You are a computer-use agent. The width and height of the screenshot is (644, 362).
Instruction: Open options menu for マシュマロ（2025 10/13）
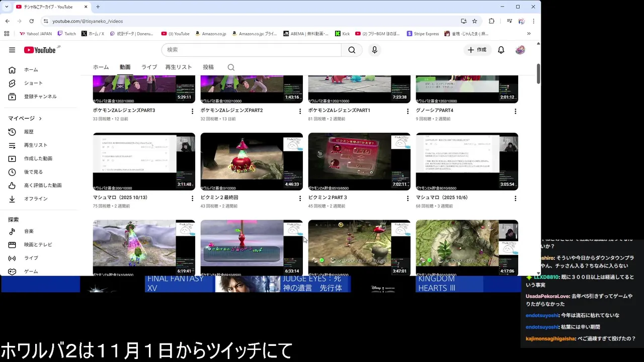pos(192,199)
